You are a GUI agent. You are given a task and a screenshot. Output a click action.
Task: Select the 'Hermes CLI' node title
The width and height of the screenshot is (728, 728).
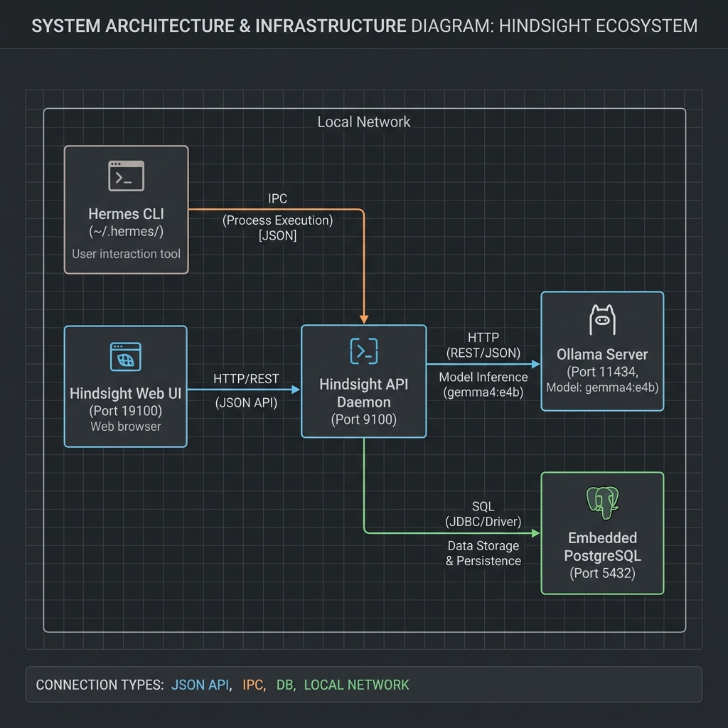point(126,214)
